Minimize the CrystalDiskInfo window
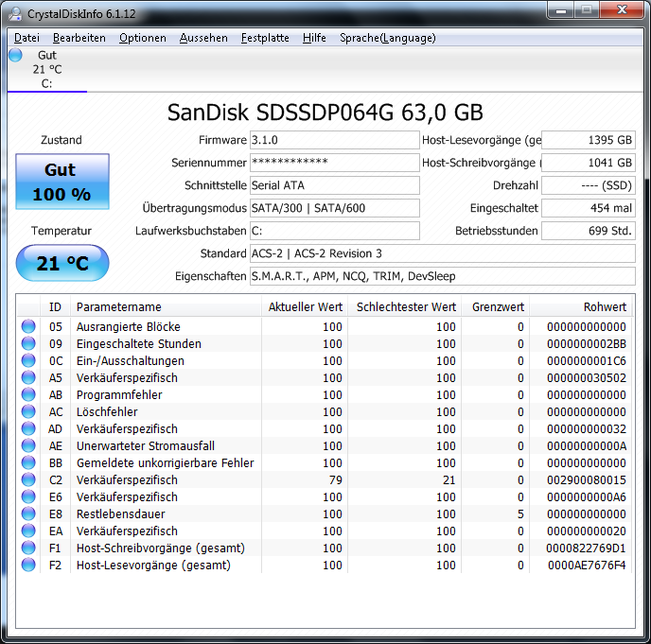This screenshot has width=651, height=644. pos(561,10)
